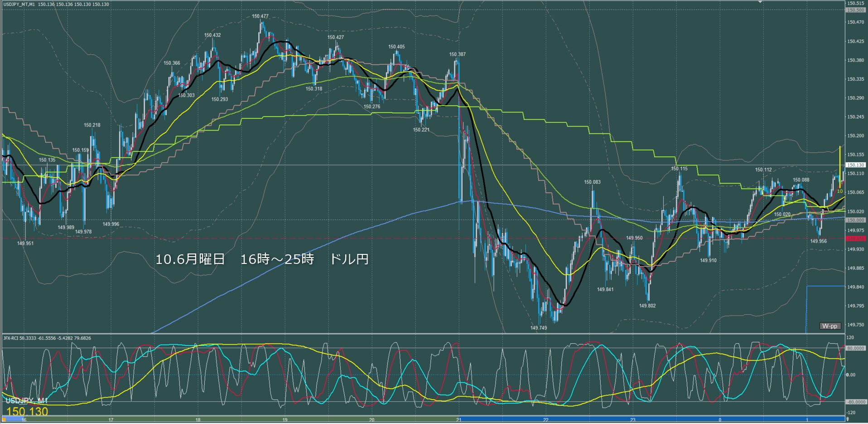Click the large yellow 150.130 price display

27,412
